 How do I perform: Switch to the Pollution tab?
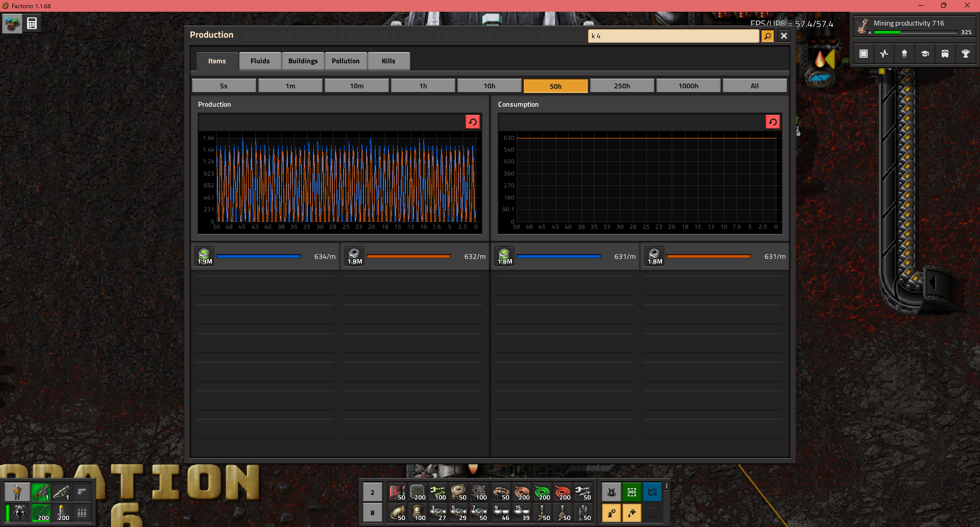point(346,61)
